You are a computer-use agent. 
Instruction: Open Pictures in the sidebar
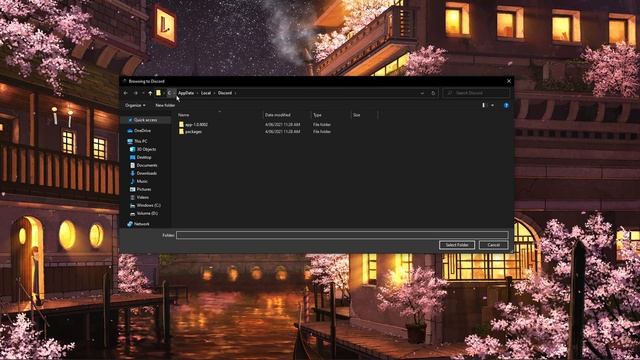pos(144,189)
